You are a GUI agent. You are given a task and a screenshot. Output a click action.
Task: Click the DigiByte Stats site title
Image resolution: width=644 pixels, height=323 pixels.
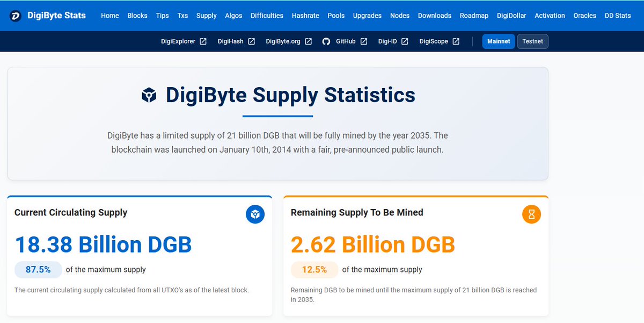pyautogui.click(x=56, y=15)
